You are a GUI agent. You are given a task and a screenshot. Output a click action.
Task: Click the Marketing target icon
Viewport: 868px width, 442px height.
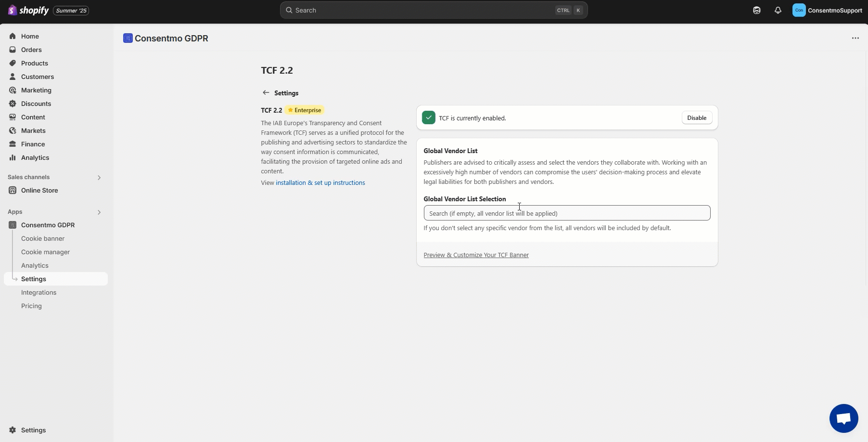click(x=13, y=90)
